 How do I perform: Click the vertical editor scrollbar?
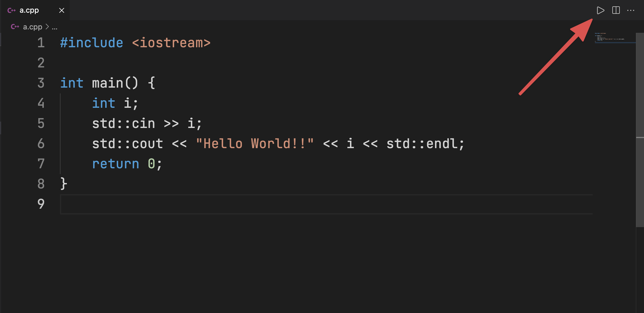point(640,130)
